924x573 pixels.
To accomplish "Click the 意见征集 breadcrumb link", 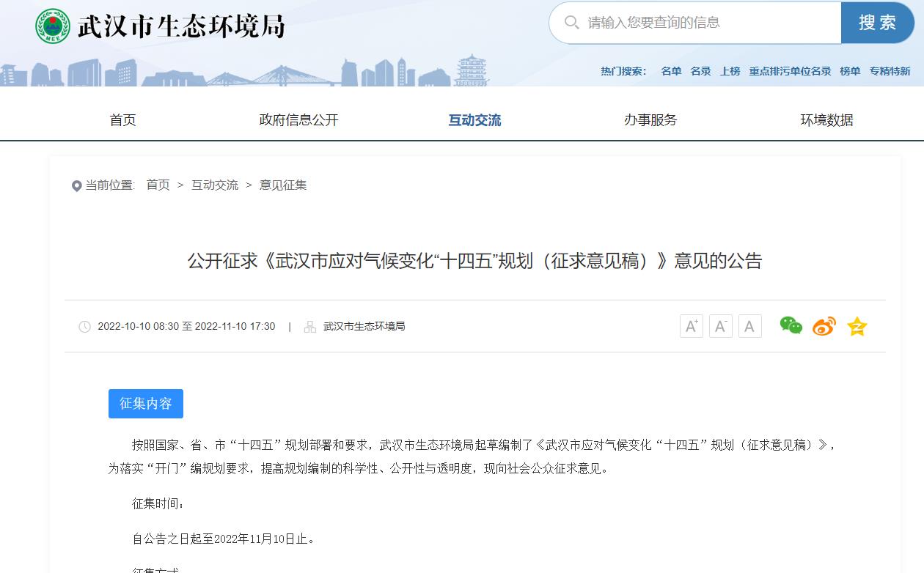I will coord(283,185).
